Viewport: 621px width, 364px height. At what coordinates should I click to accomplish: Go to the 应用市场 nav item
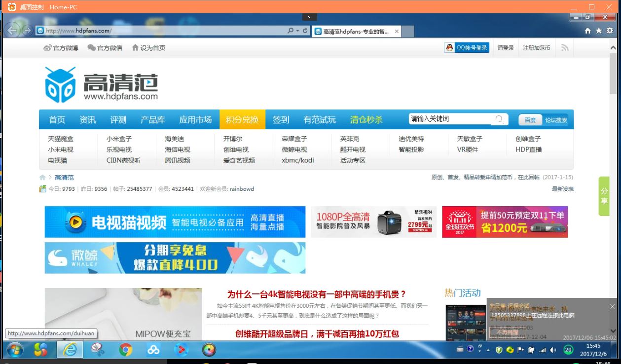tap(195, 119)
